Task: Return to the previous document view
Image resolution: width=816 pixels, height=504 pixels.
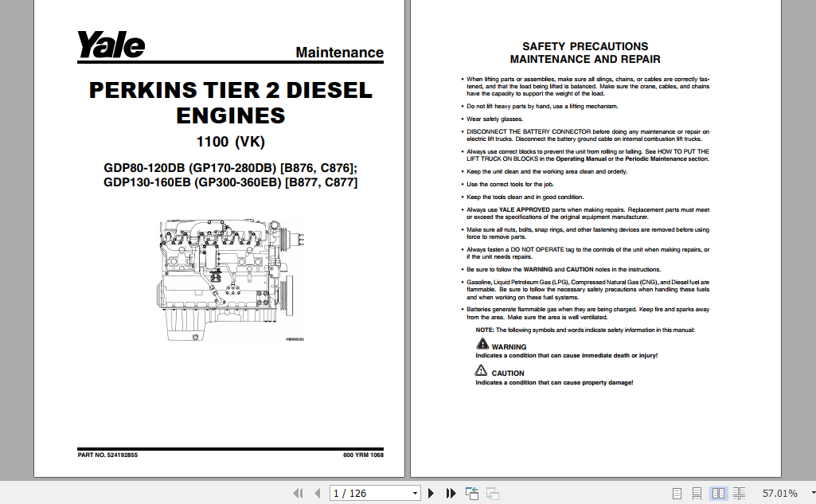Action: pos(470,492)
